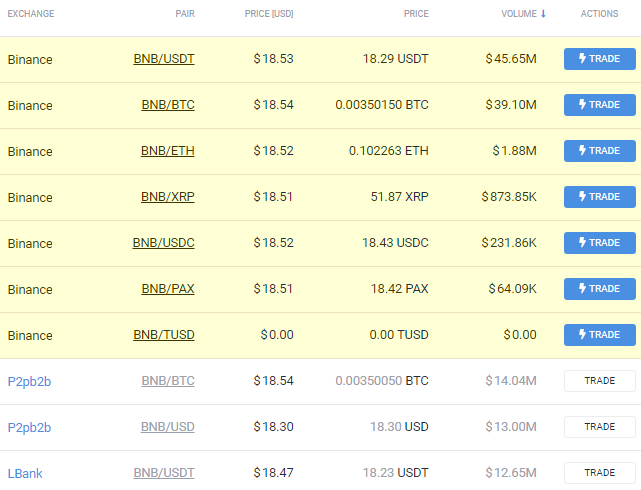Open P2pb2b BNB/BTC pair link
Image resolution: width=641 pixels, height=490 pixels.
point(168,381)
